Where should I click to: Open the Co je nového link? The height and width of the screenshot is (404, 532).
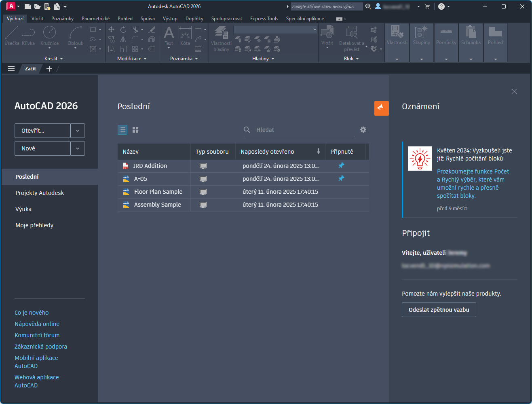pos(32,313)
